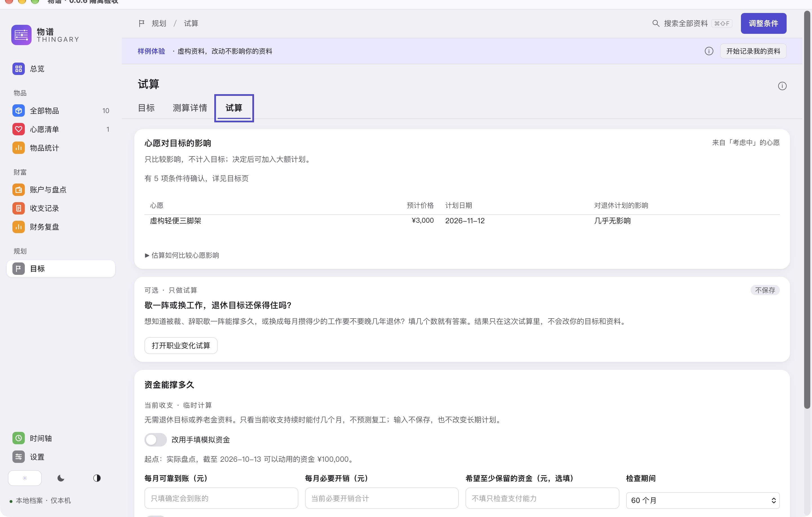Click the 每月可靠到账 input field

pos(221,498)
